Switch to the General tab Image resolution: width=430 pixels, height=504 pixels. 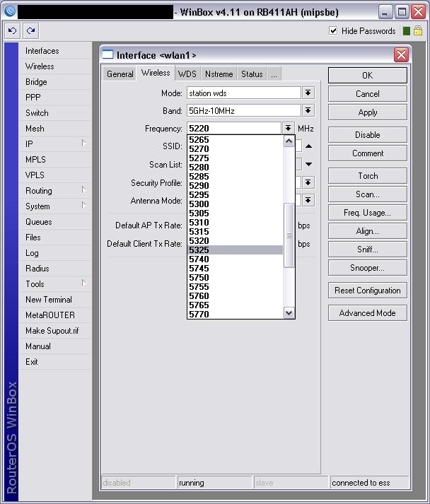[x=120, y=74]
